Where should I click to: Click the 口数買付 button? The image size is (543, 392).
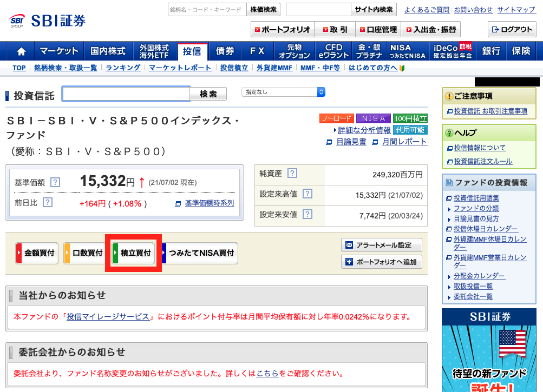click(x=85, y=253)
